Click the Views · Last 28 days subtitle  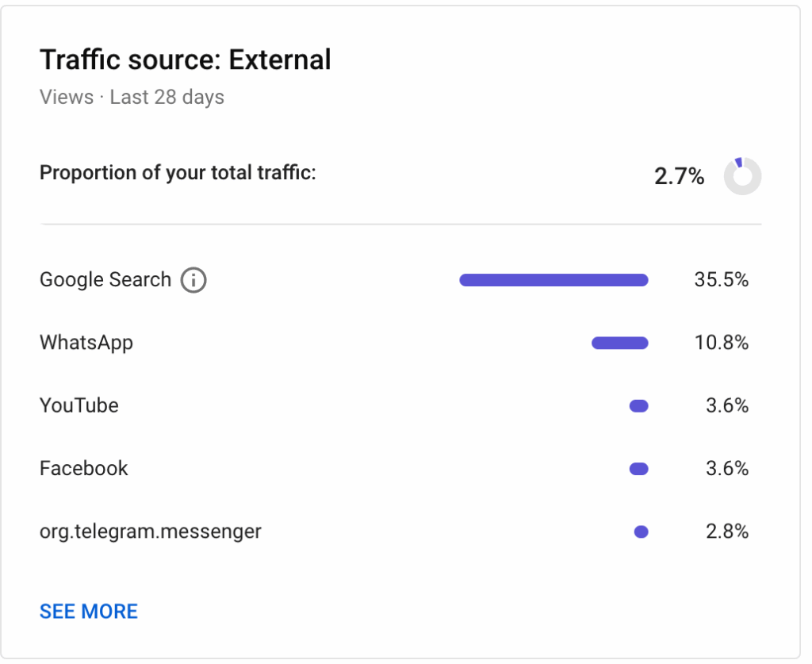tap(132, 98)
